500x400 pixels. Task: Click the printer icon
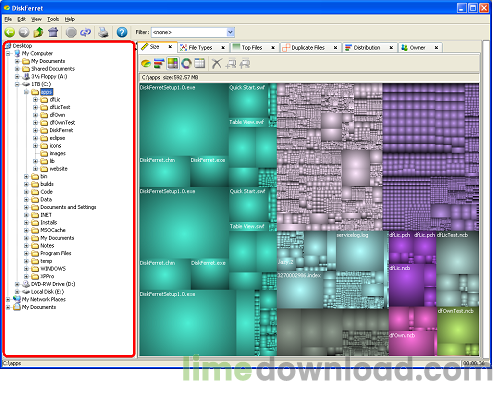click(x=103, y=32)
